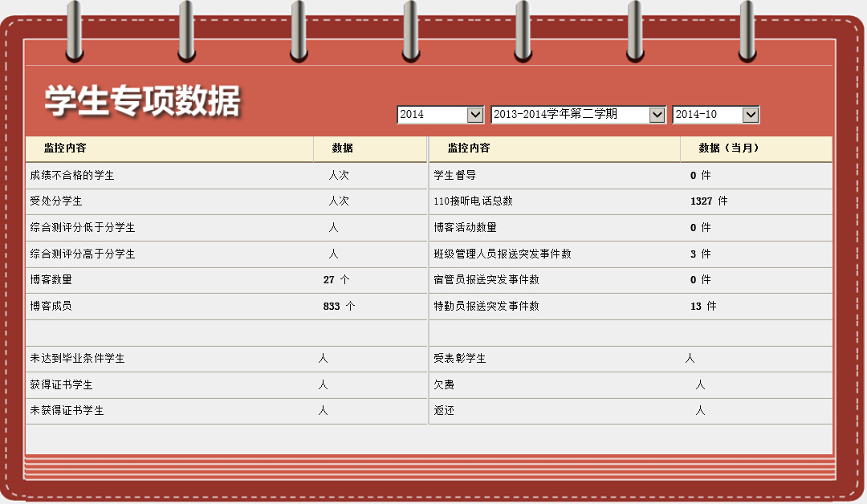Click the 博客数量 value 27
The image size is (867, 504).
(x=329, y=280)
